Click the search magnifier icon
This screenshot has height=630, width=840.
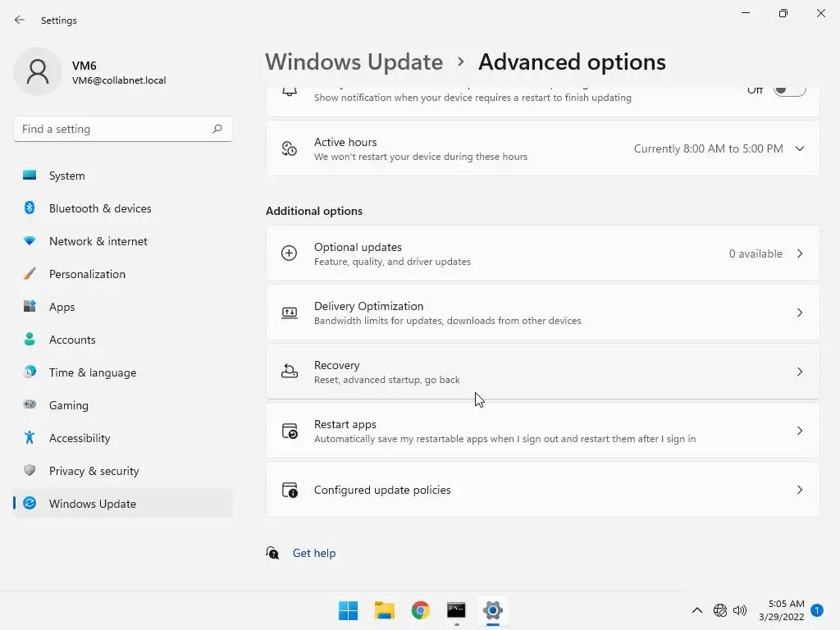tap(217, 129)
